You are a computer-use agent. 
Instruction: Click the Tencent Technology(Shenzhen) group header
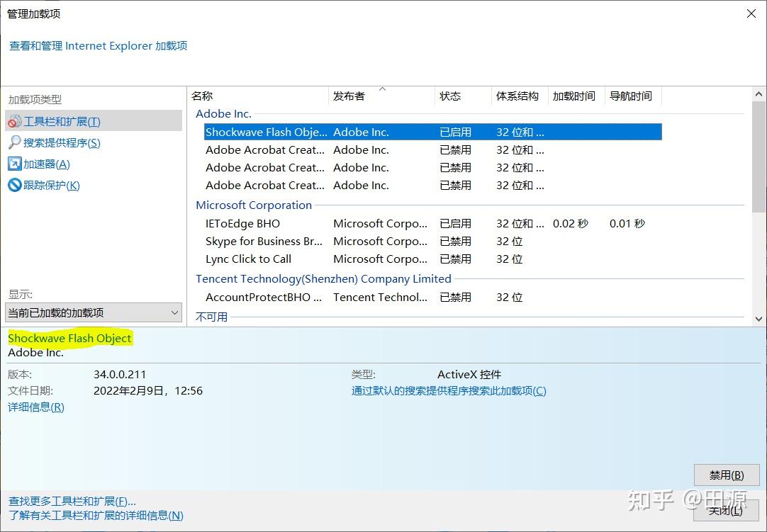[x=323, y=278]
